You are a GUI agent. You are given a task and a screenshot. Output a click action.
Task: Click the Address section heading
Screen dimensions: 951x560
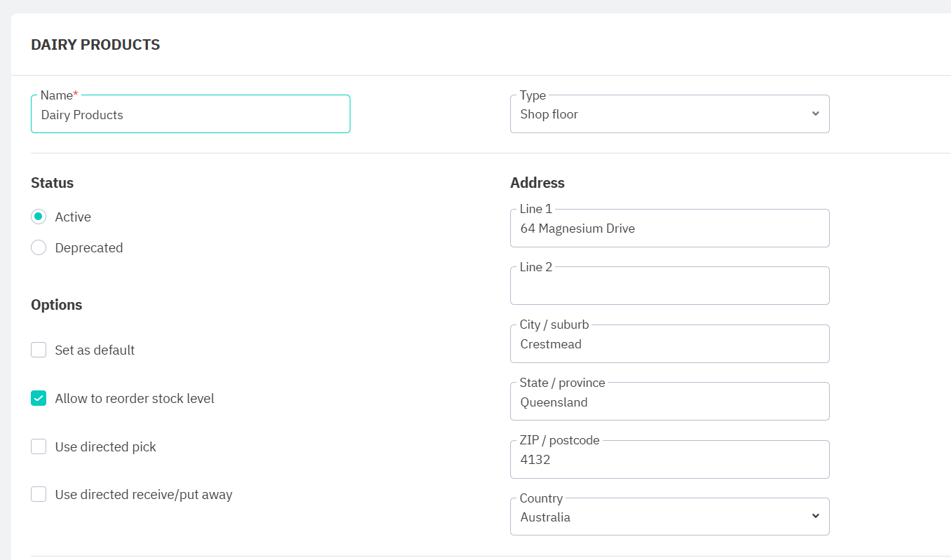[538, 183]
